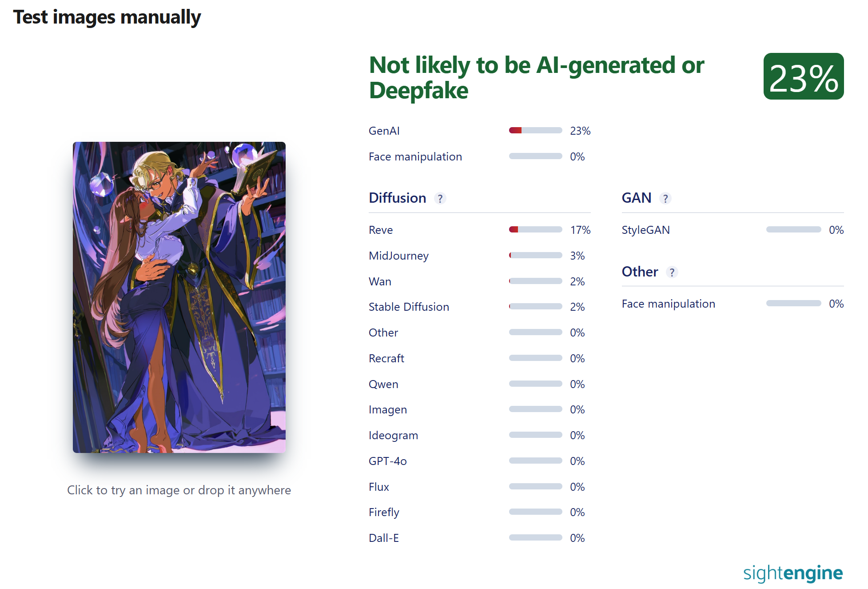This screenshot has width=868, height=589.
Task: Click the GAN help question mark icon
Action: tap(665, 198)
